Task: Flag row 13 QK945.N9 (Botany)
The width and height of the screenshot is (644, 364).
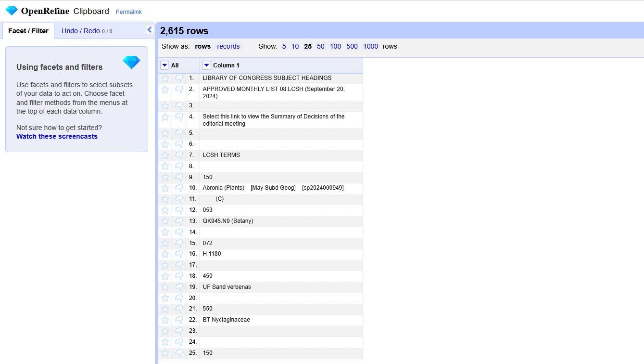Action: (x=179, y=221)
